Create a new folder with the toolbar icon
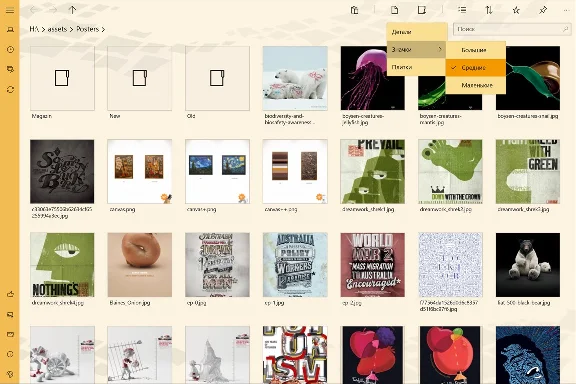 click(x=422, y=10)
